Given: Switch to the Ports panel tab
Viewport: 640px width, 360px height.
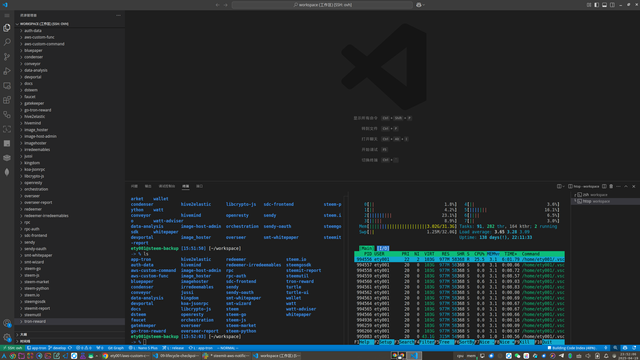Looking at the screenshot, I should pos(199,187).
